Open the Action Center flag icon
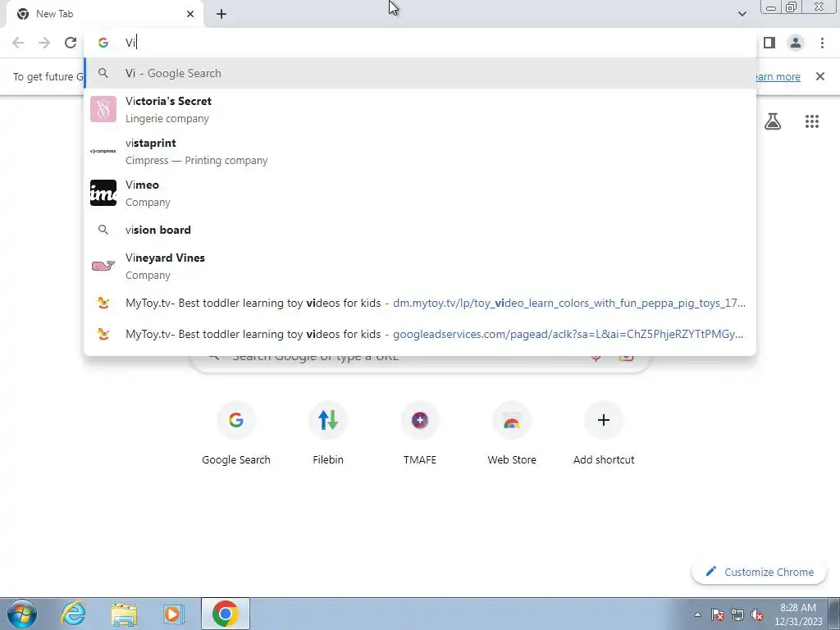The image size is (840, 630). pyautogui.click(x=718, y=614)
